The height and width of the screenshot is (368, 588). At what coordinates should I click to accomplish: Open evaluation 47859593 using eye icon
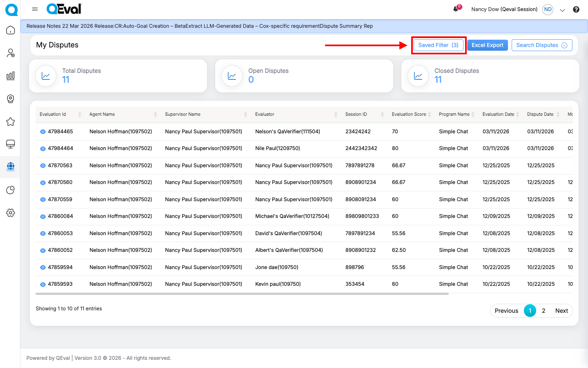(x=42, y=284)
